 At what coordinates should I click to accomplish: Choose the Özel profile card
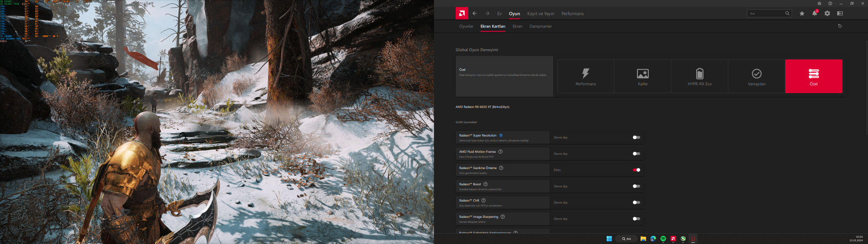click(814, 76)
